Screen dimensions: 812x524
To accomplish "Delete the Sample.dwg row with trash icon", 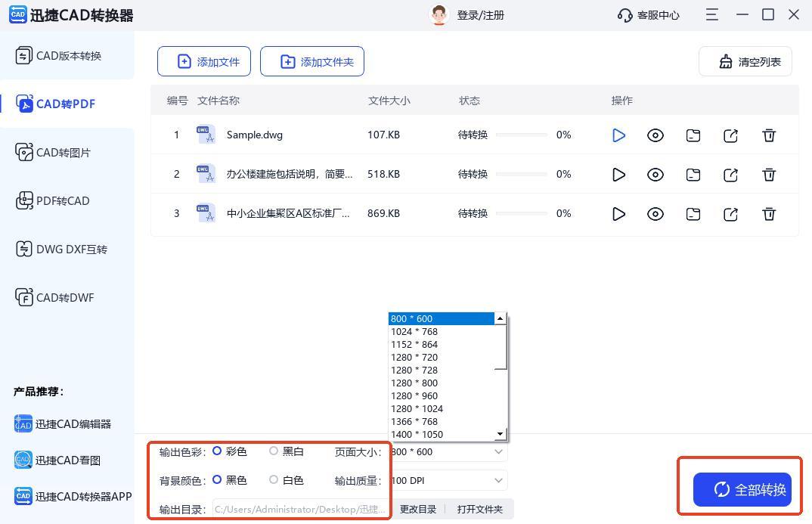I will tap(769, 135).
